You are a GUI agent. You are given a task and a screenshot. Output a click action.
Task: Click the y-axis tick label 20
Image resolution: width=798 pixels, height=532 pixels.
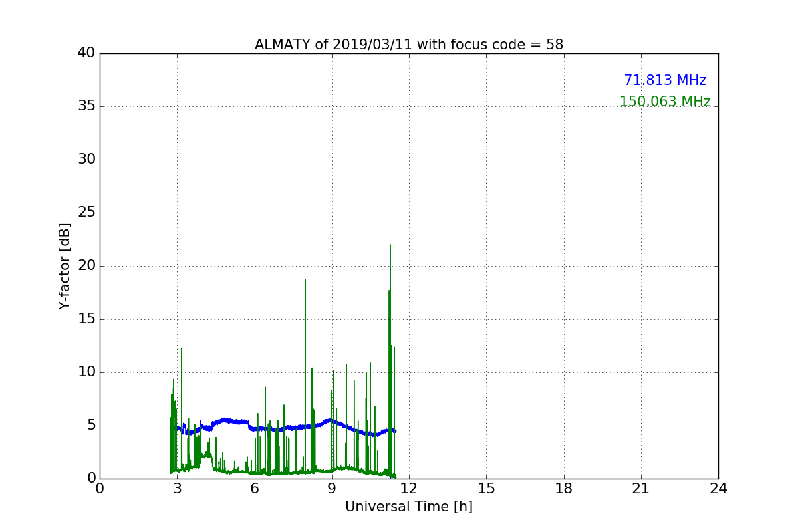pos(86,266)
